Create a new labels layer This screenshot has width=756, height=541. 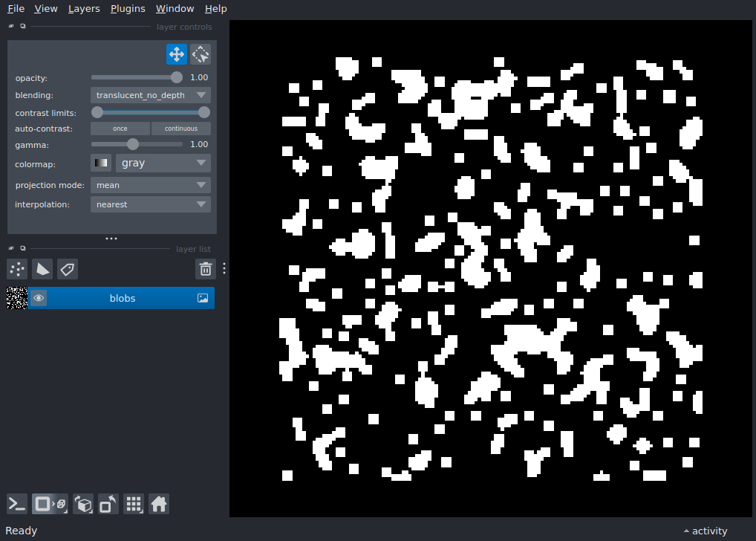tap(68, 269)
